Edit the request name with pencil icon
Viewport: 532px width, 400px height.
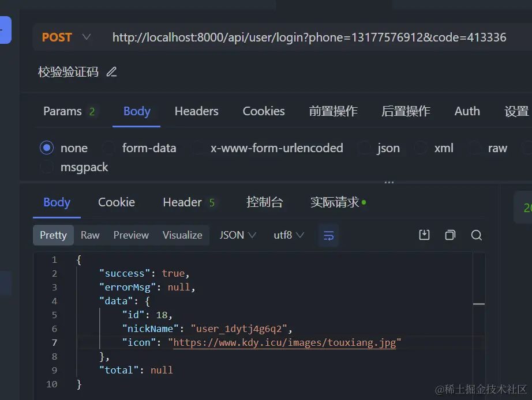point(111,72)
